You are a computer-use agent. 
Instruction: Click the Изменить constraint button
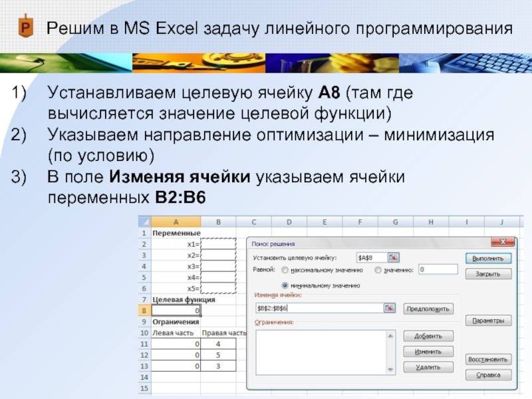[428, 352]
